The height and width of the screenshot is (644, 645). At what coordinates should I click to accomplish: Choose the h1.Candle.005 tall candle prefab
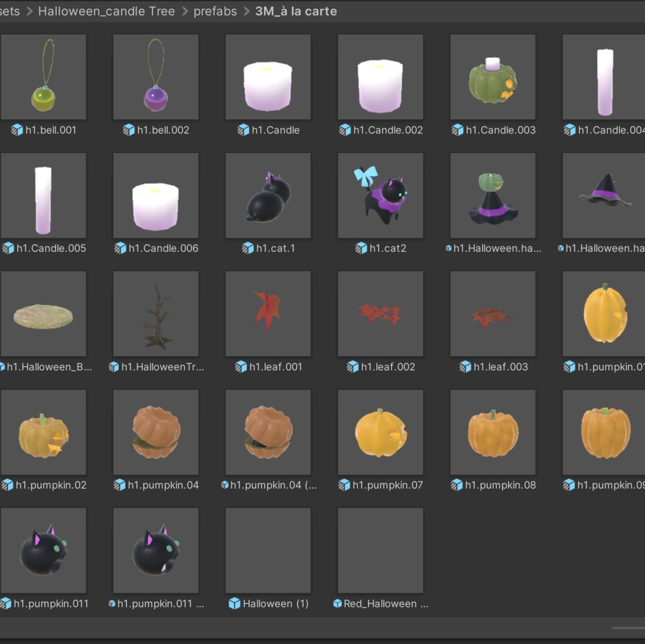[x=43, y=195]
